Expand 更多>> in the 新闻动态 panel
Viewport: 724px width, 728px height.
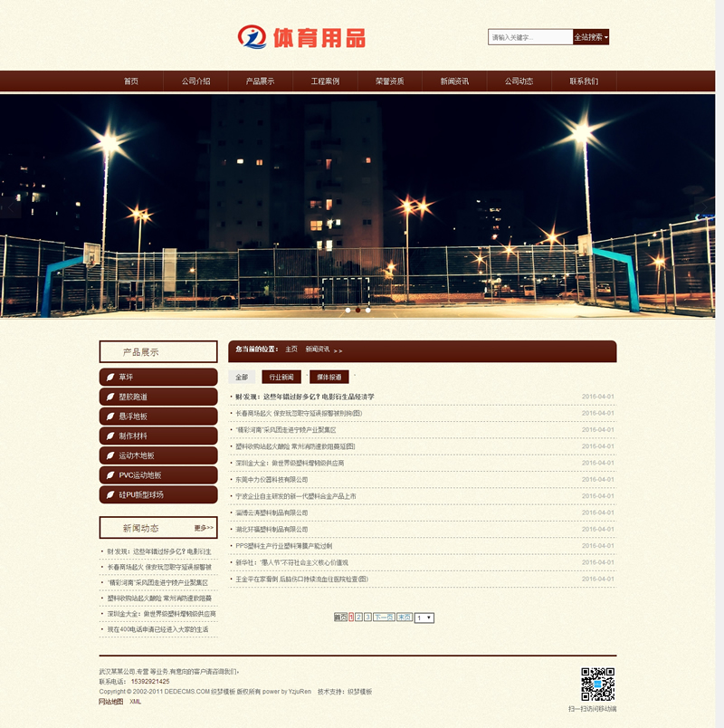pos(204,528)
